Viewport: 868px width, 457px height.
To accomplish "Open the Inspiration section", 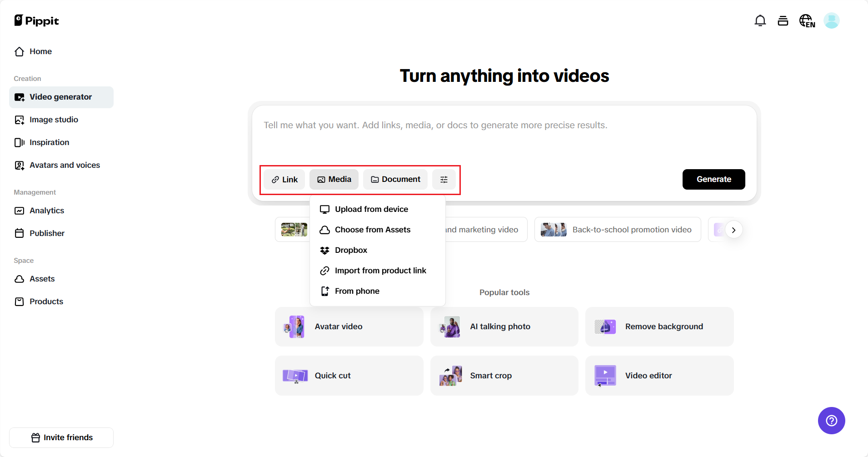I will click(x=49, y=142).
